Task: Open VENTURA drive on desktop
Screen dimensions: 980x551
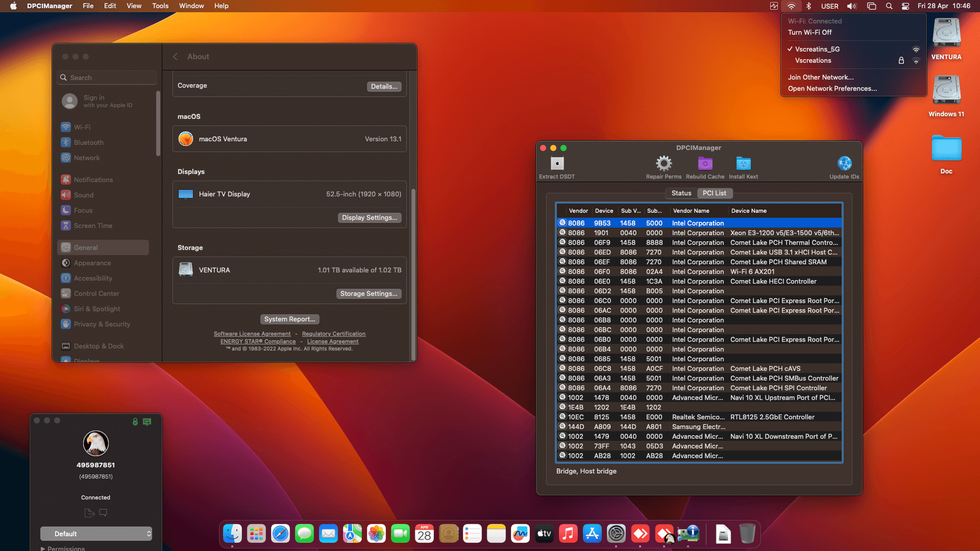Action: [x=946, y=39]
